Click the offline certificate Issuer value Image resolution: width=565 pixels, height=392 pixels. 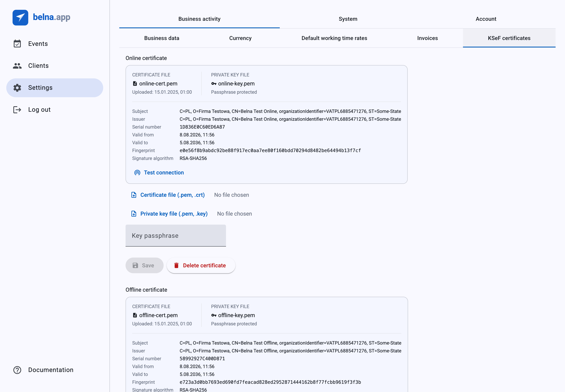[x=290, y=351]
